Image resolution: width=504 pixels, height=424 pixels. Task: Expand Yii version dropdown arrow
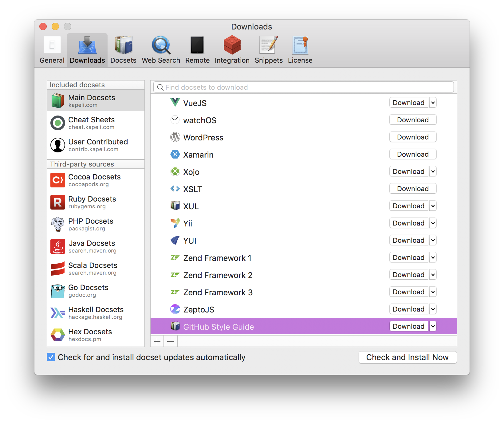tap(433, 223)
